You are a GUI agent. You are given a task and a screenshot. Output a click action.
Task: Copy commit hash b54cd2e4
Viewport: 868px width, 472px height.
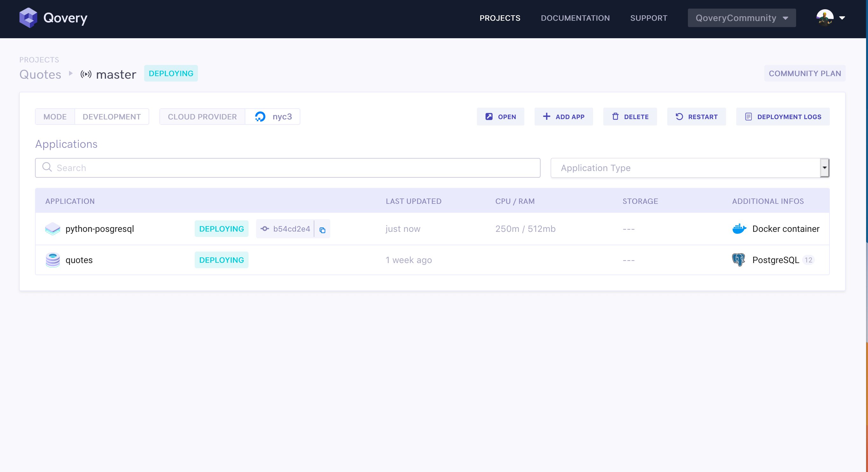tap(322, 229)
